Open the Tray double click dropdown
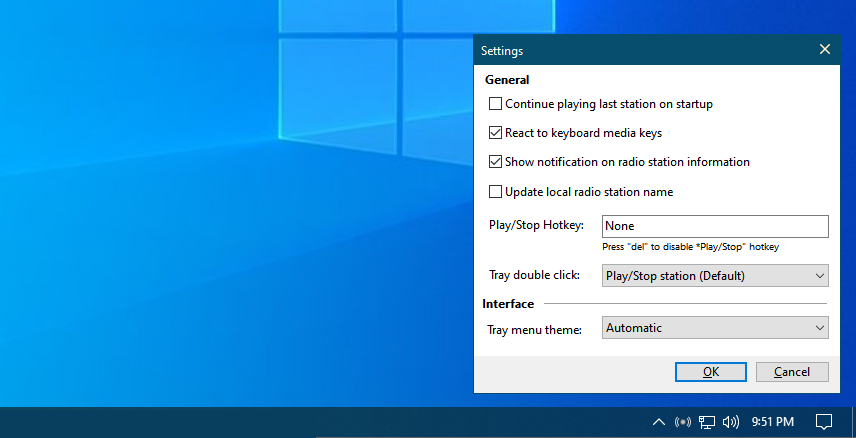 [715, 276]
